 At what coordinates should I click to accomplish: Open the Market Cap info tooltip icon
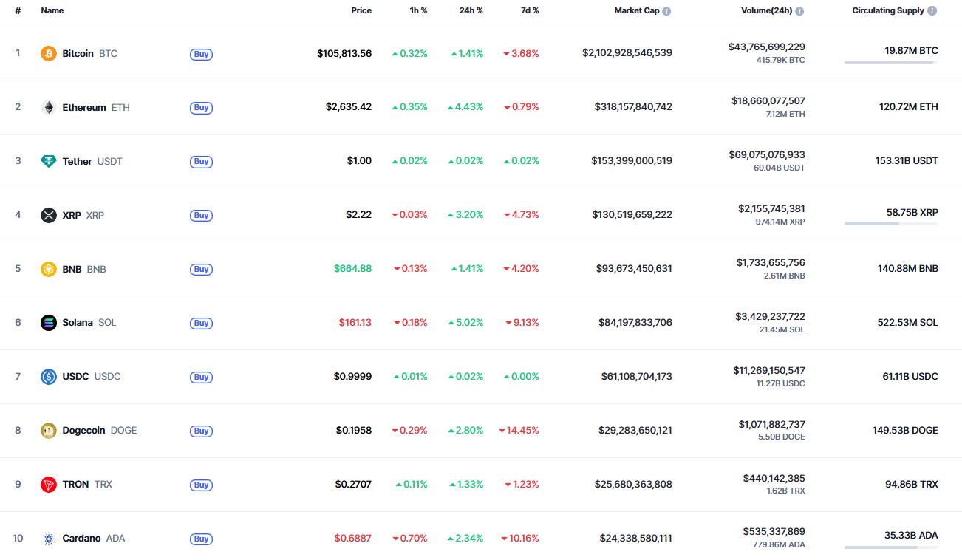666,11
